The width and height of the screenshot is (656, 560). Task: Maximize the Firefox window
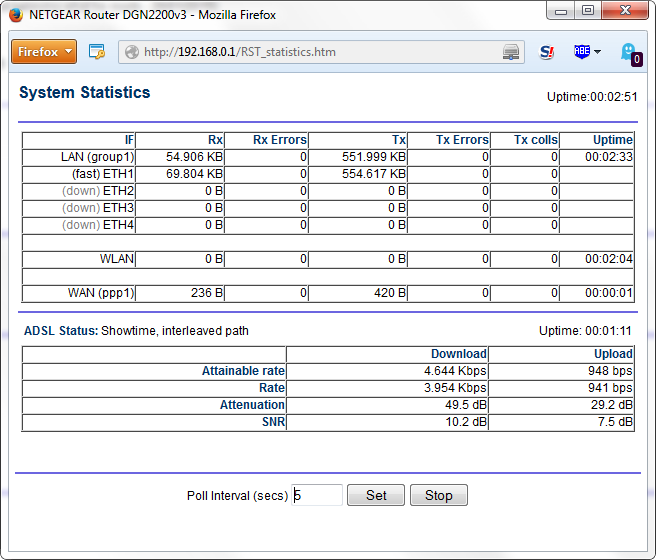pyautogui.click(x=587, y=11)
